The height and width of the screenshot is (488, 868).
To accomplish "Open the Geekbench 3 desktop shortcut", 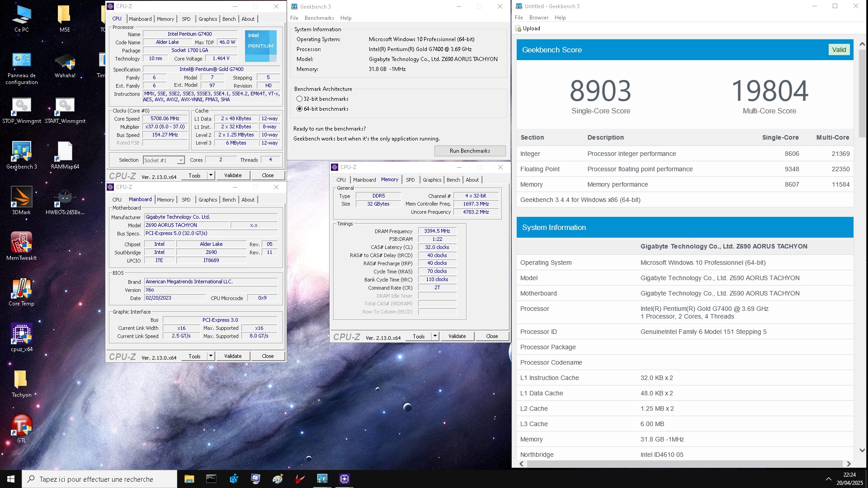I will pos(21,155).
